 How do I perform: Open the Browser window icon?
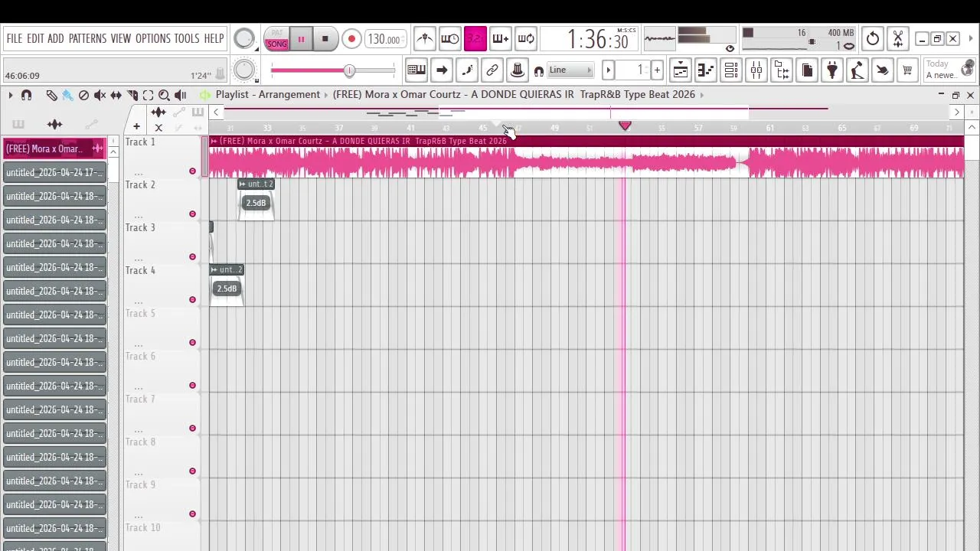pyautogui.click(x=782, y=70)
